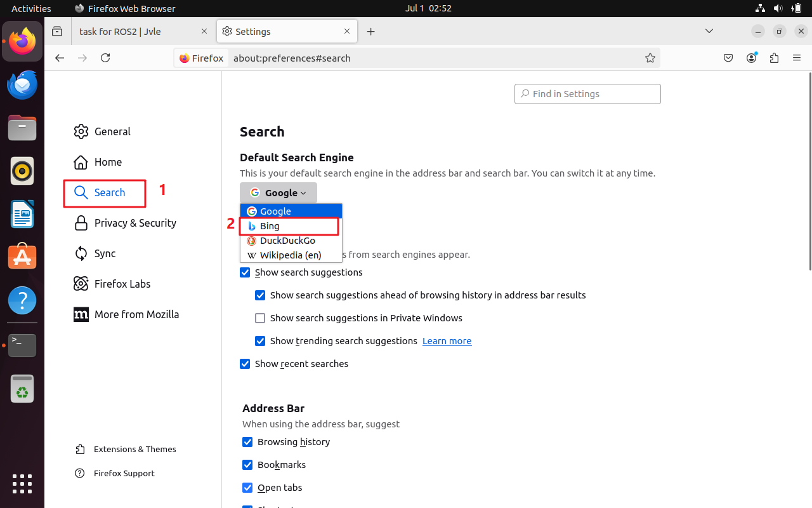Bookmark this page with the star icon
Viewport: 812px width, 508px height.
650,58
